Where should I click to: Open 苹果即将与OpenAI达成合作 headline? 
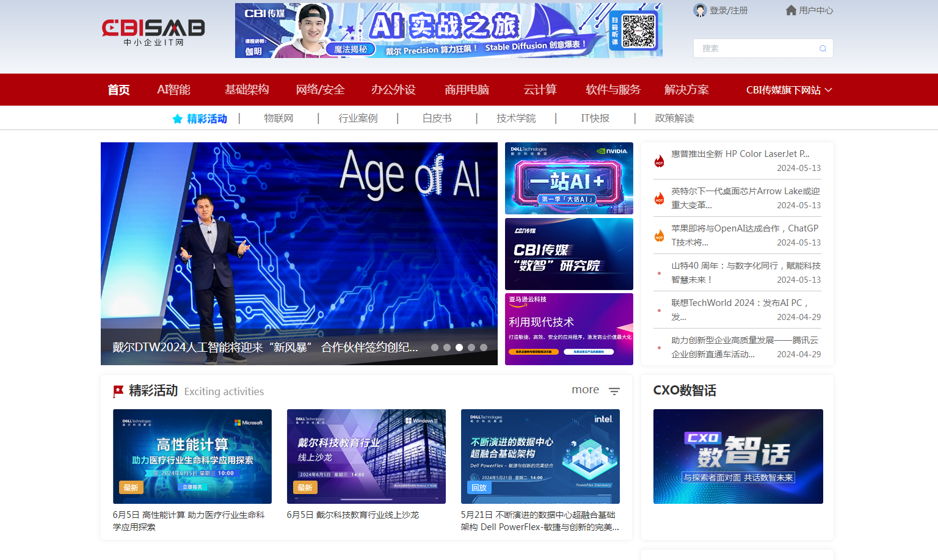[x=745, y=235]
